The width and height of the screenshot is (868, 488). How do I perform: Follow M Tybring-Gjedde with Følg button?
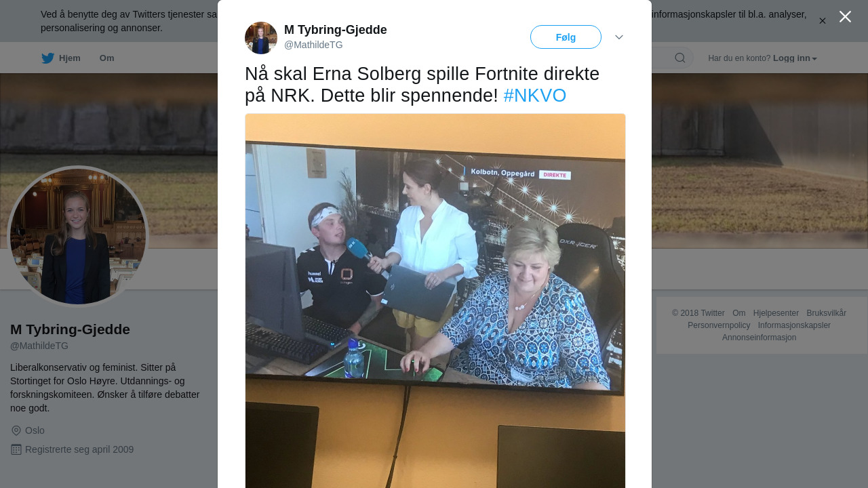[x=566, y=37]
